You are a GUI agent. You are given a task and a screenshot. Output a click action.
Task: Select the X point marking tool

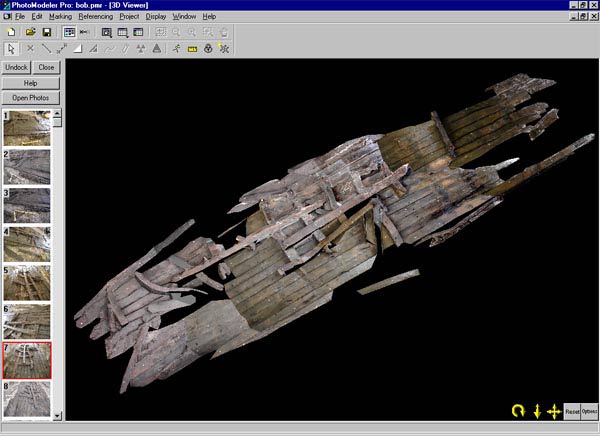point(30,49)
